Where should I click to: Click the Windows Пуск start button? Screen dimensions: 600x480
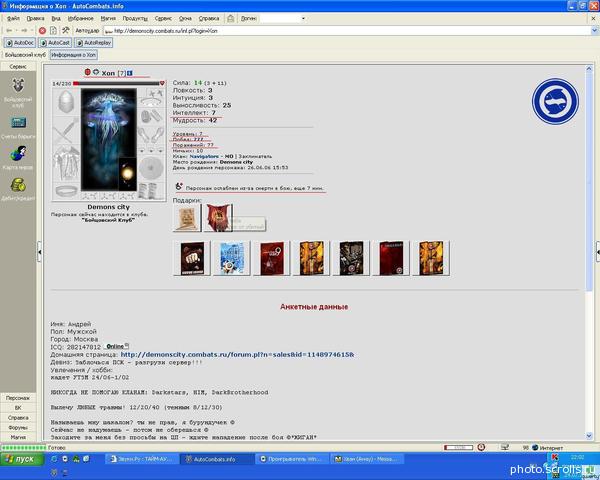(x=22, y=459)
